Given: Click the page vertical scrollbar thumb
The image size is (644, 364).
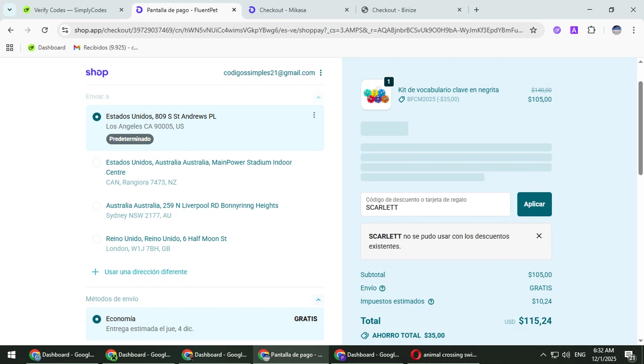Looking at the screenshot, I should pyautogui.click(x=640, y=128).
